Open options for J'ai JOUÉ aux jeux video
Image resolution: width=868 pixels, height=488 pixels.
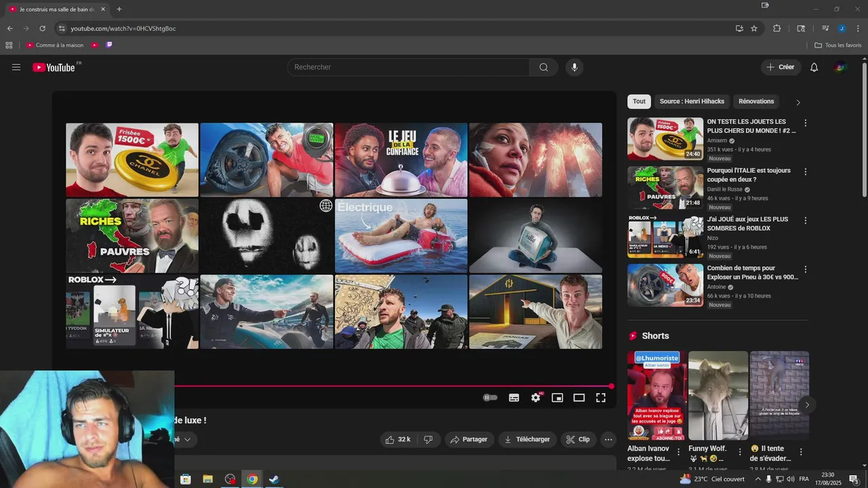pos(805,221)
